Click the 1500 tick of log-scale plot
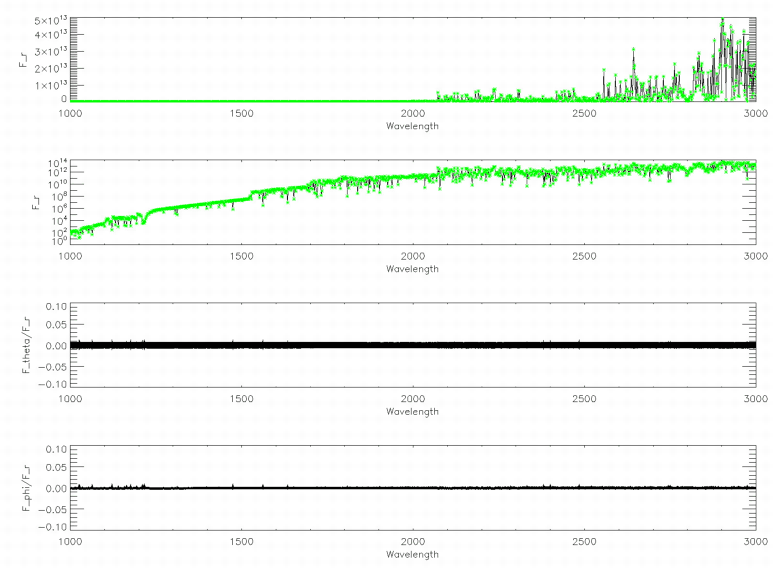Viewport: 773px width, 568px height. 241,256
